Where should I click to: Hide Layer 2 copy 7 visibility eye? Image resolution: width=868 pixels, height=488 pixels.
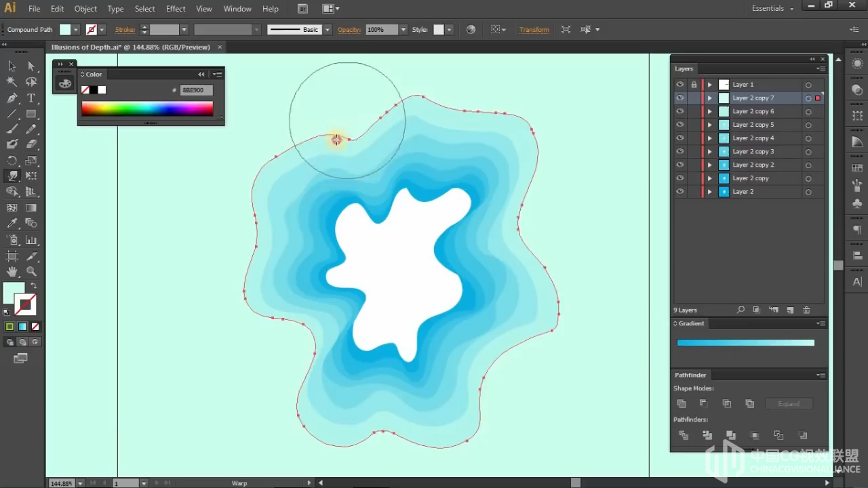(680, 98)
